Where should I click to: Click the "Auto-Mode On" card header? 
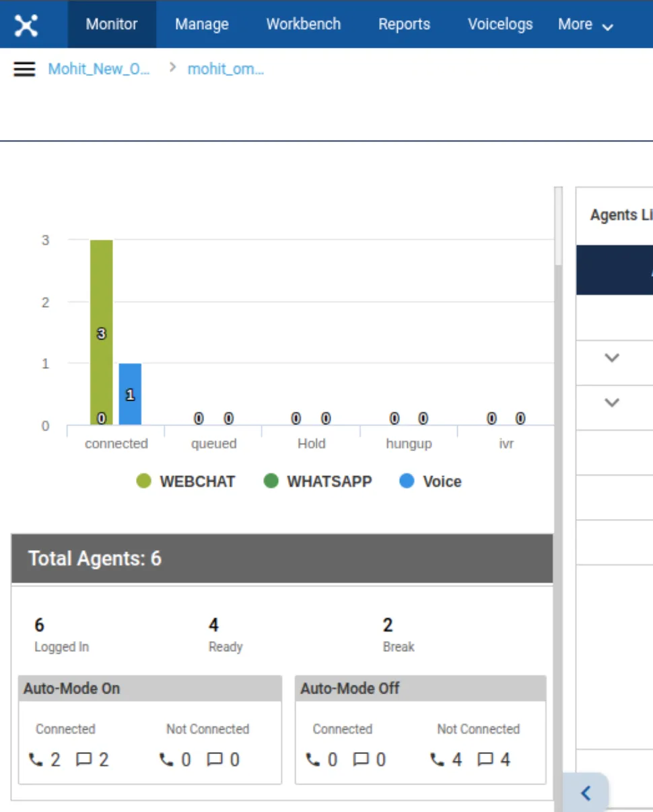(150, 689)
